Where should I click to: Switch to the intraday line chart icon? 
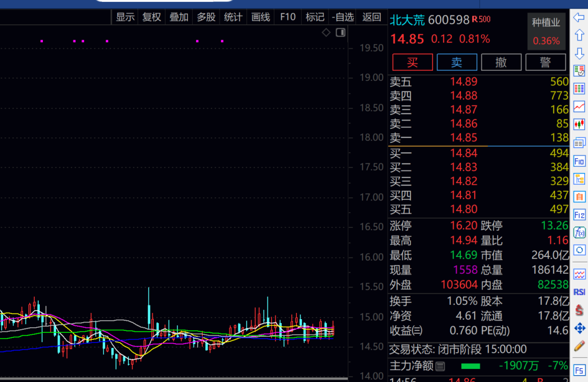point(579,107)
